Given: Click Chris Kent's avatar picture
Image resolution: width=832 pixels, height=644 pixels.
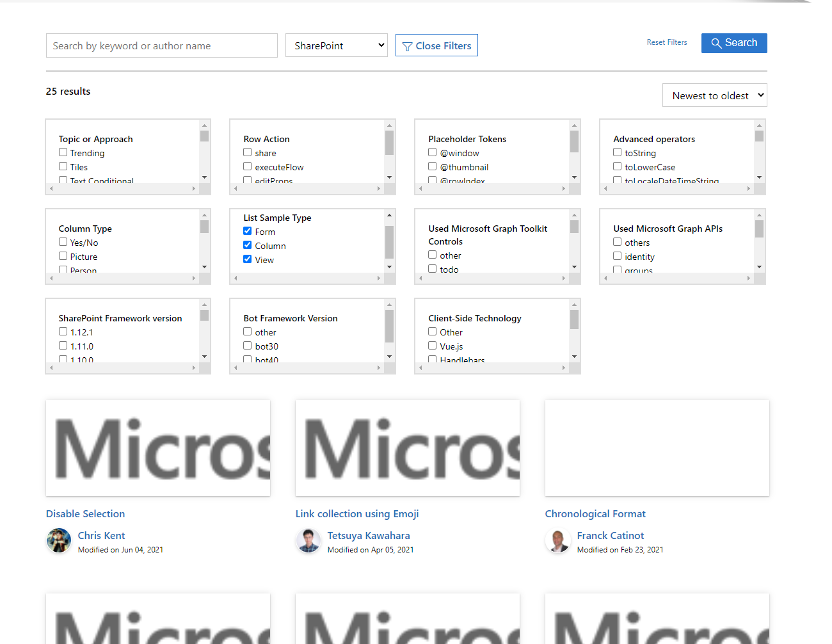Looking at the screenshot, I should [x=58, y=541].
